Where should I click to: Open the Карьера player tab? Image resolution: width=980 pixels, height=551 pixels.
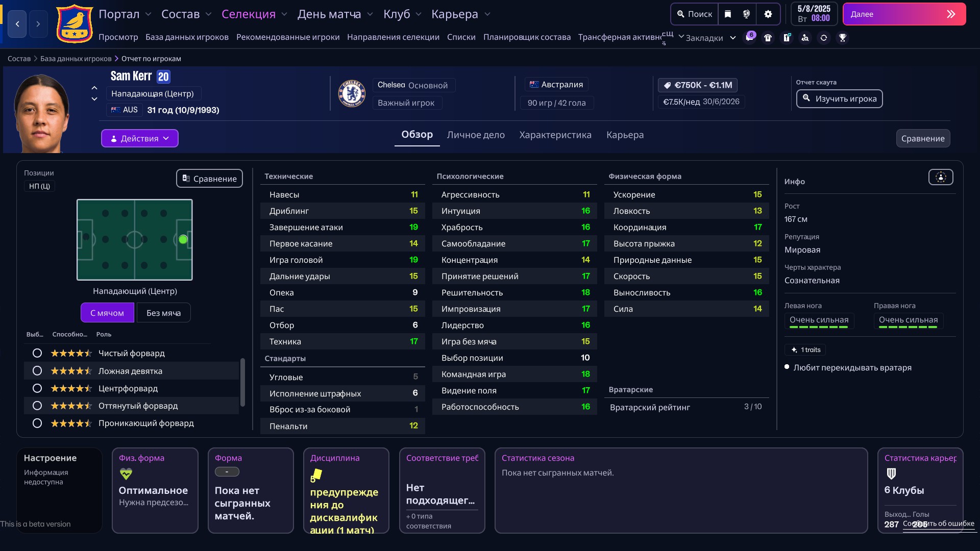tap(625, 135)
